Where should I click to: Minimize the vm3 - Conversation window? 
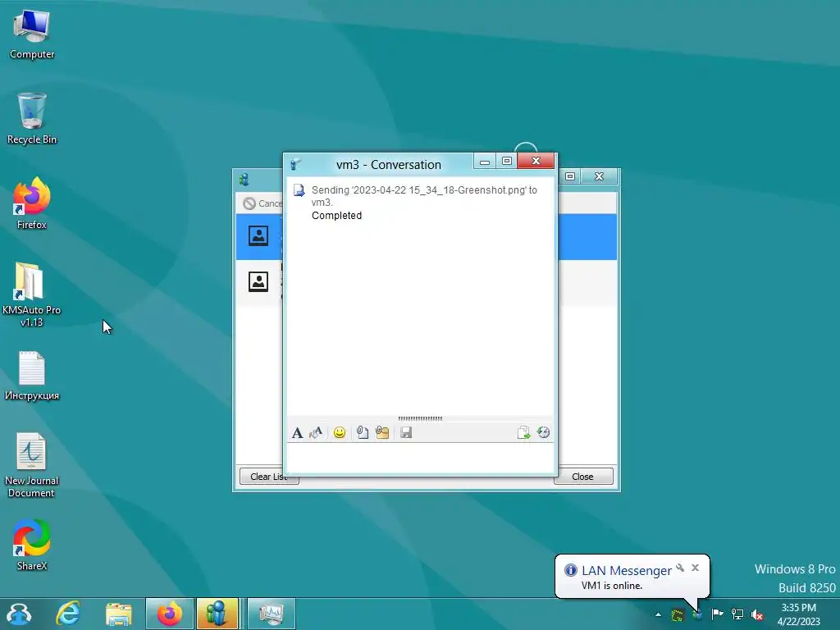point(485,162)
